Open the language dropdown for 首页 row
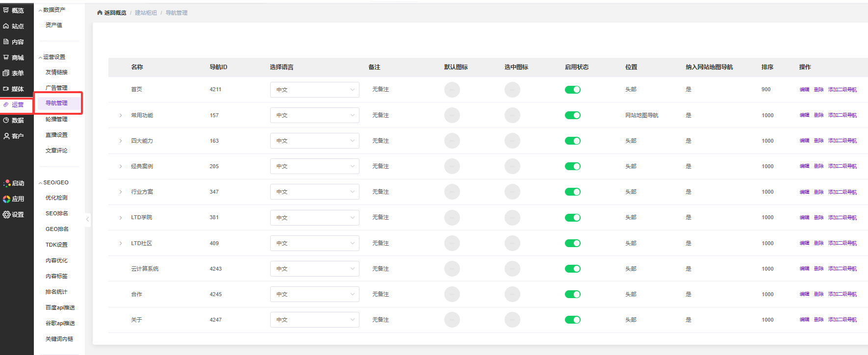Screen dimensions: 868x355 click(x=314, y=90)
